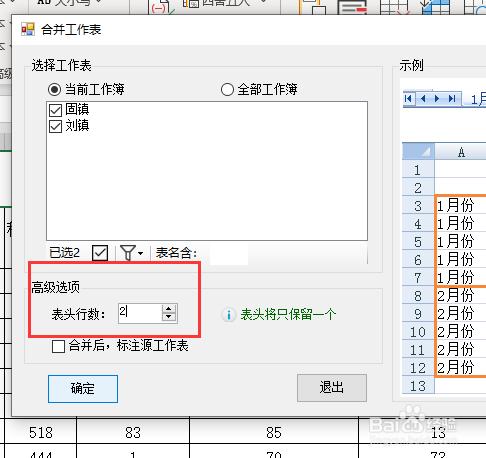Click the 表名含 filter text field

(229, 253)
